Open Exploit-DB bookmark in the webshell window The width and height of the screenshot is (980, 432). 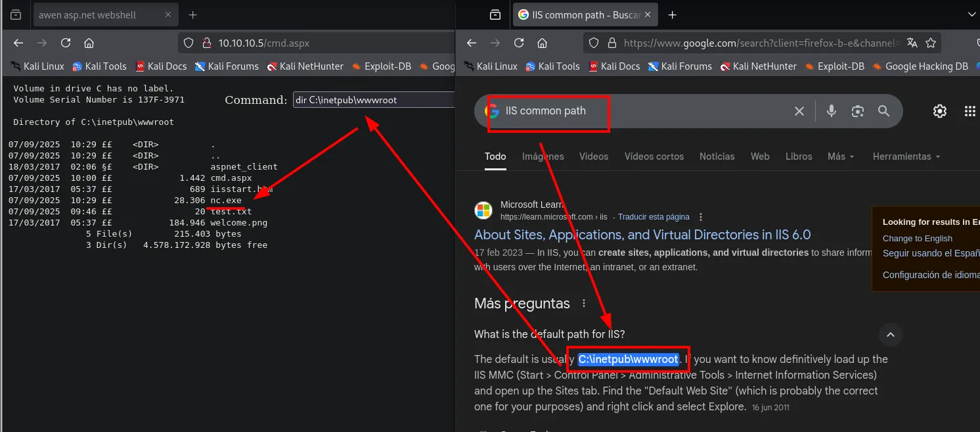click(x=381, y=66)
